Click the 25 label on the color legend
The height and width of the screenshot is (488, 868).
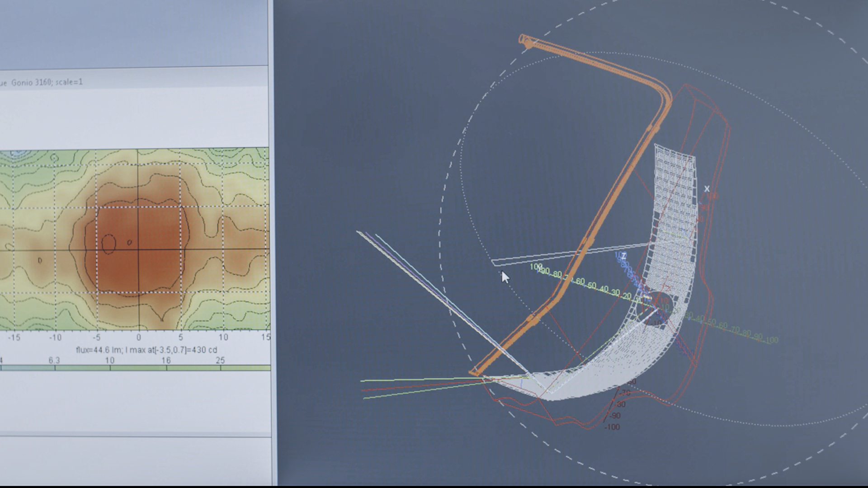tap(220, 360)
